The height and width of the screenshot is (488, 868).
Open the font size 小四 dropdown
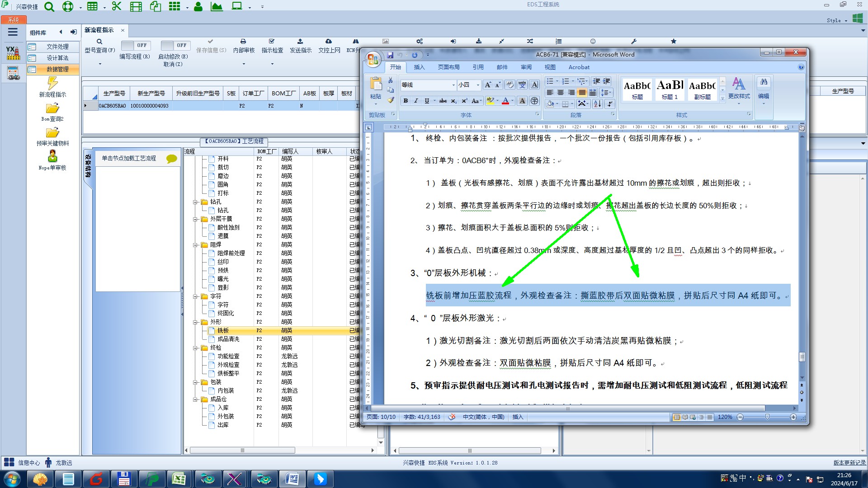coord(478,85)
